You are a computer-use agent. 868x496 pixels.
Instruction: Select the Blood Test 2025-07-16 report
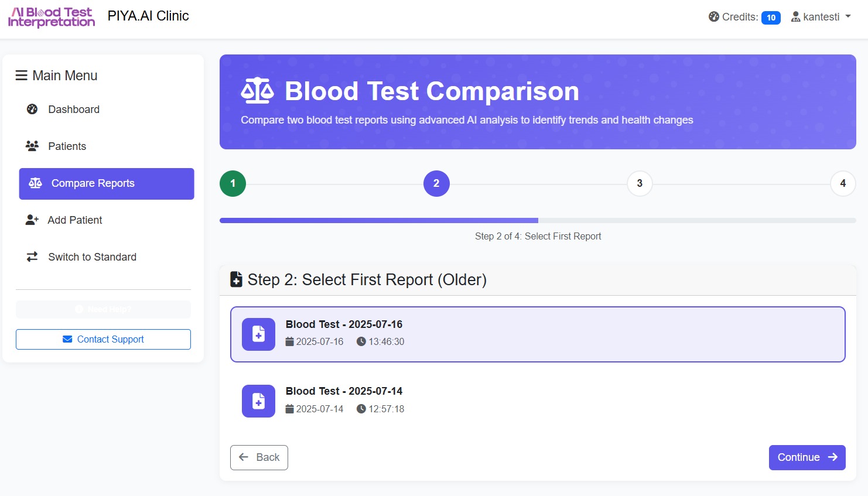click(x=537, y=334)
